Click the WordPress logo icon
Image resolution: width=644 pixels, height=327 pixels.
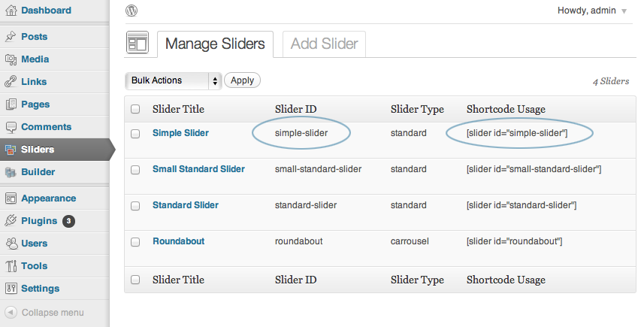click(132, 11)
